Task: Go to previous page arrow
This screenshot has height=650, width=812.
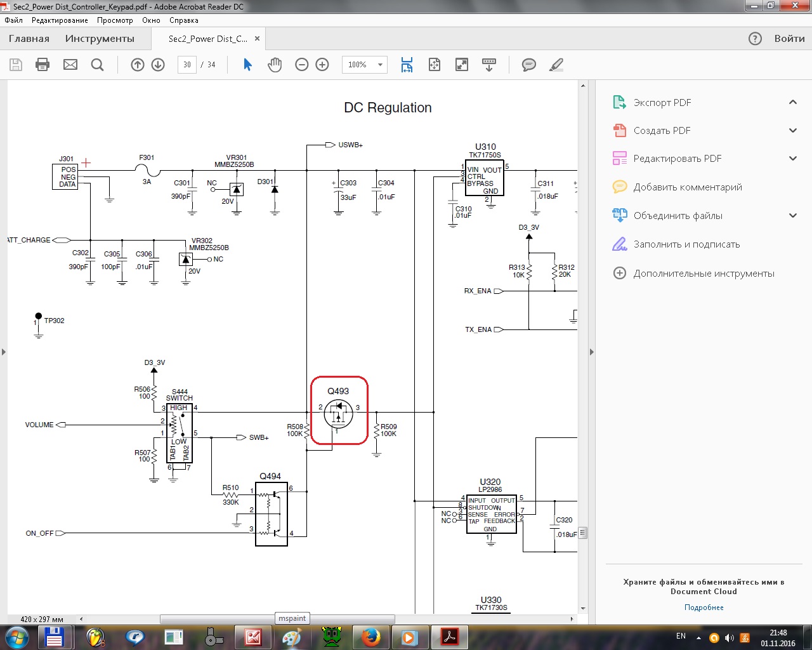Action: [138, 65]
